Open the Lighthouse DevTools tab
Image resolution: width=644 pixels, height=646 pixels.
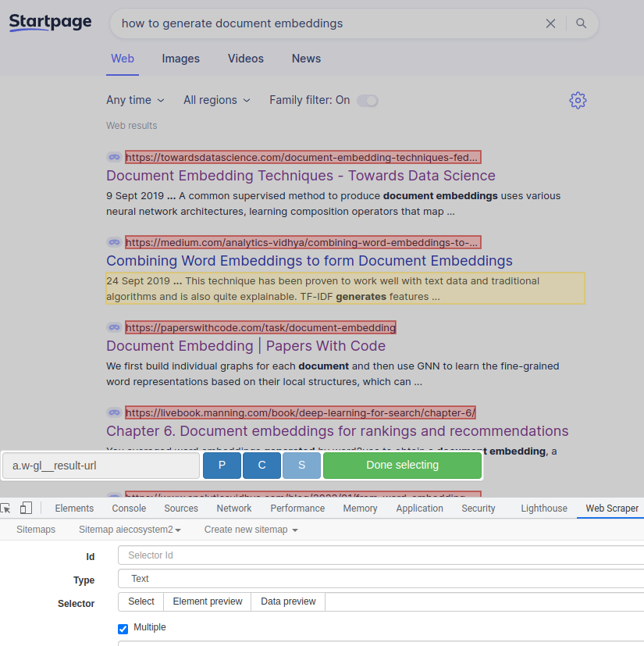(544, 509)
